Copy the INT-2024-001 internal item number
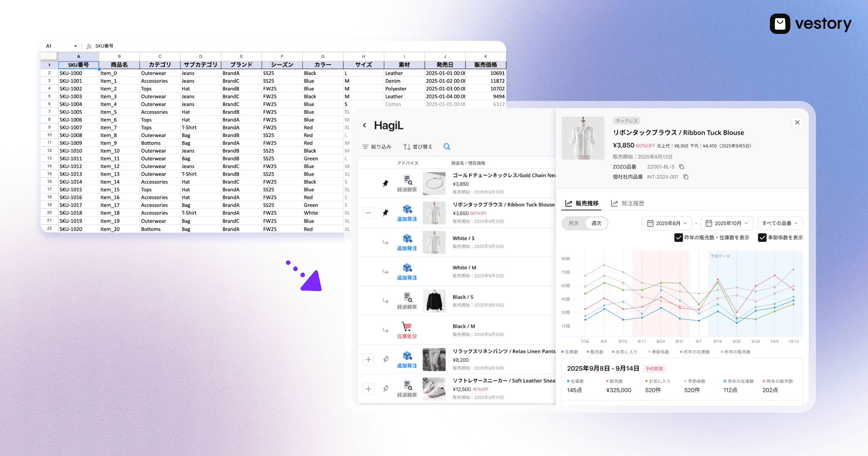This screenshot has height=456, width=868. (x=686, y=177)
